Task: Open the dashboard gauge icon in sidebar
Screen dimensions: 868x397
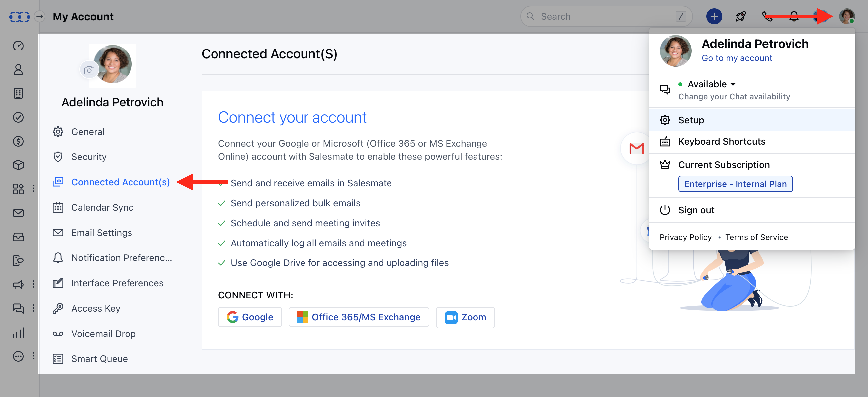Action: pyautogui.click(x=18, y=46)
